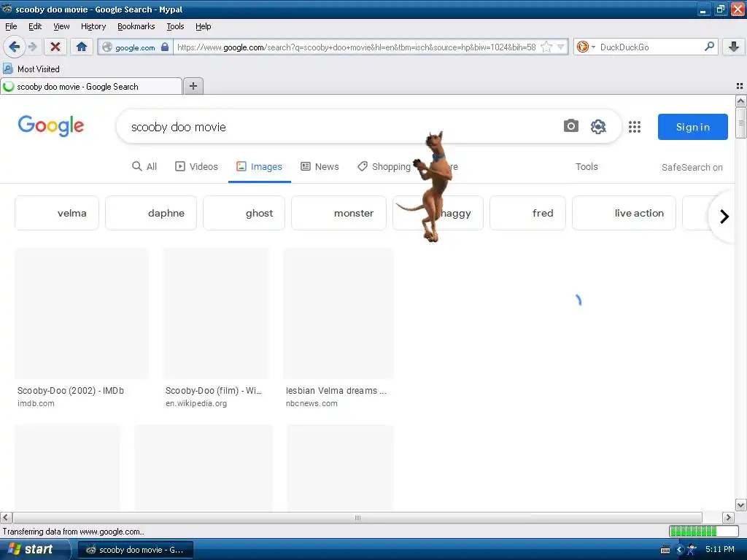Image resolution: width=747 pixels, height=560 pixels.
Task: Filter results by monster chip
Action: point(338,213)
